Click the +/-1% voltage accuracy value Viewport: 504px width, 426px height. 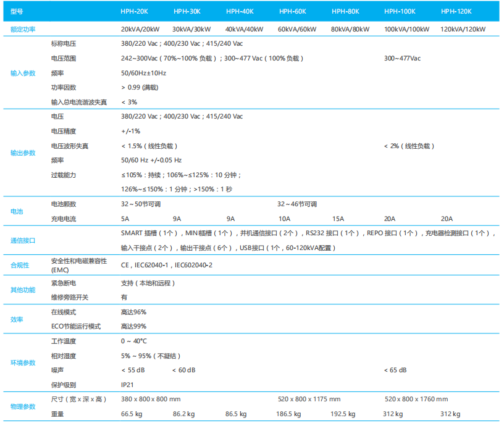tap(130, 131)
